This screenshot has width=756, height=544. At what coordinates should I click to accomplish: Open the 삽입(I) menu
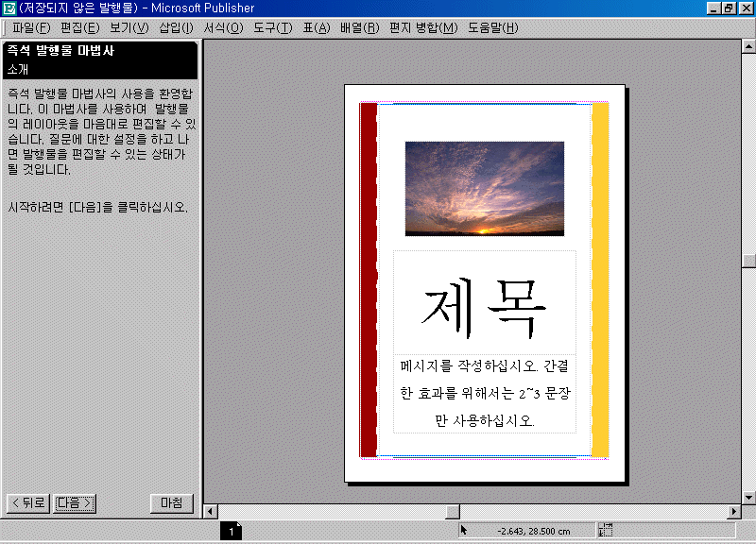tap(177, 27)
